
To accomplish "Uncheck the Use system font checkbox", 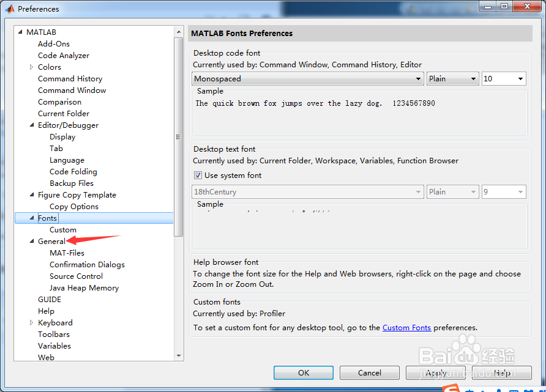I will click(x=198, y=176).
